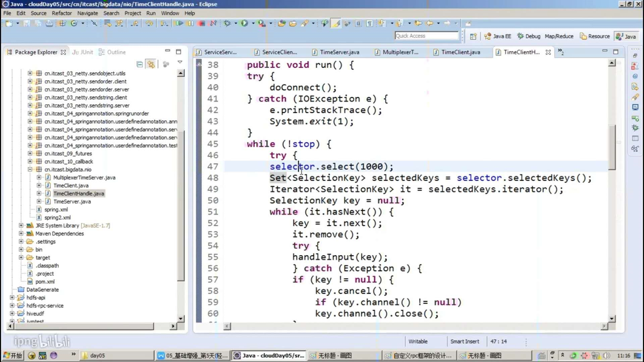Switch to the Map/Reduce perspective
The height and width of the screenshot is (362, 644).
[559, 36]
